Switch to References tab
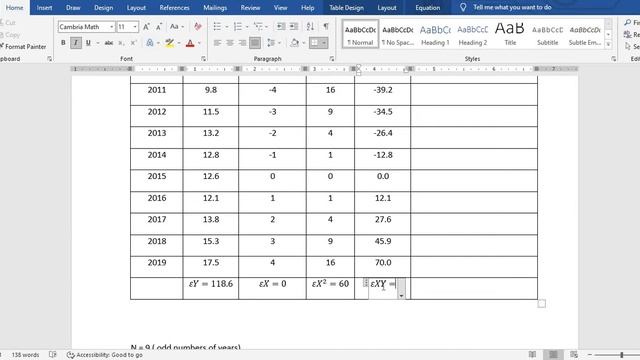Viewport: 640px width, 360px height. [x=174, y=7]
